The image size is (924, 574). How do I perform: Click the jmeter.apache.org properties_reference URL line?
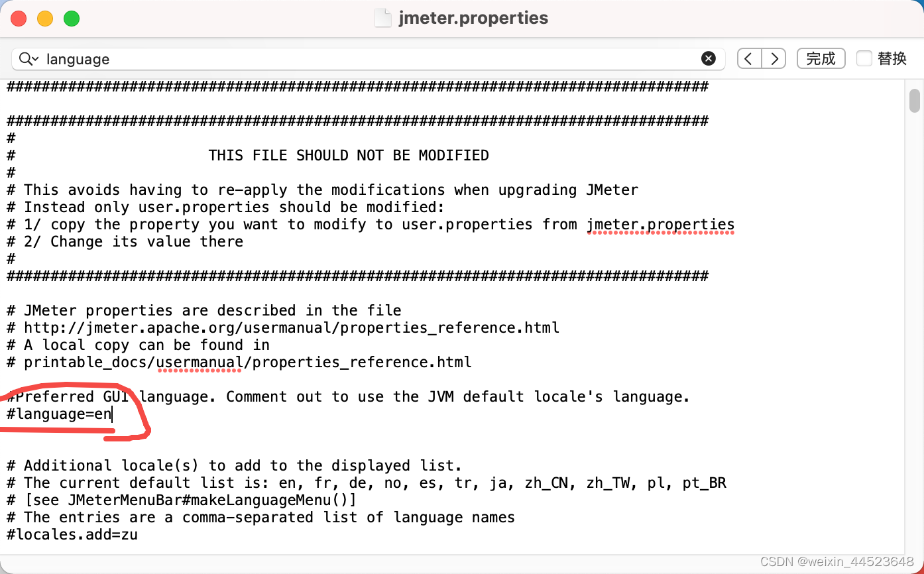(x=283, y=327)
